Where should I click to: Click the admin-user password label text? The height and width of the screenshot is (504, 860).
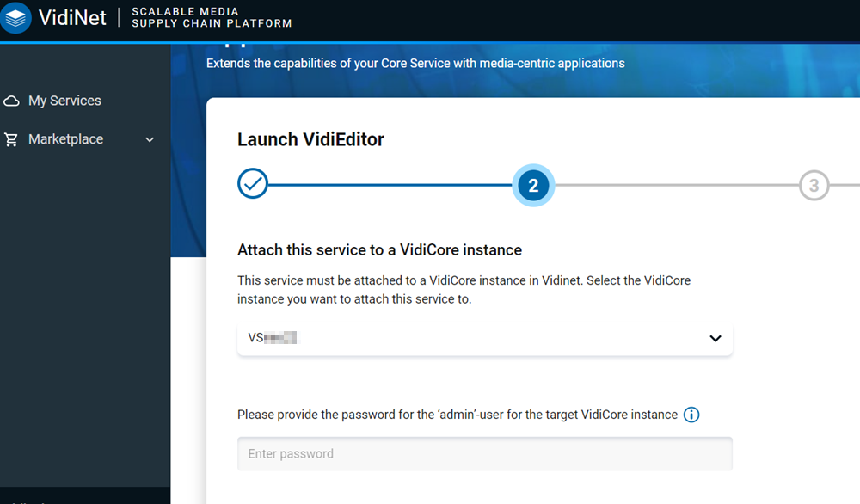(x=457, y=415)
